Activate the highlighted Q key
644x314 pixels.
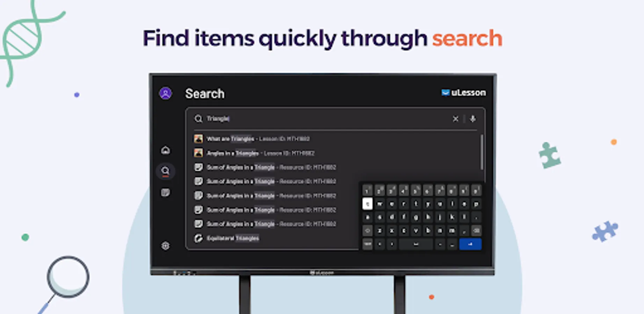tap(367, 204)
